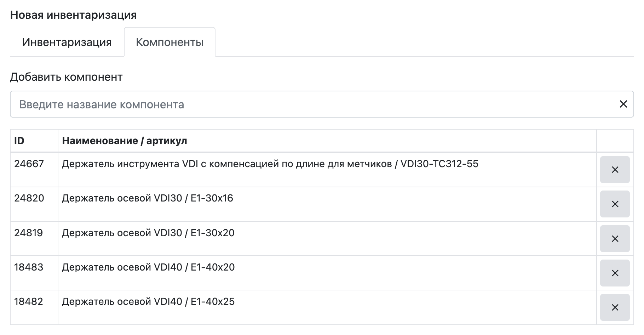This screenshot has height=335, width=644.
Task: Click the ID column header
Action: pos(19,141)
